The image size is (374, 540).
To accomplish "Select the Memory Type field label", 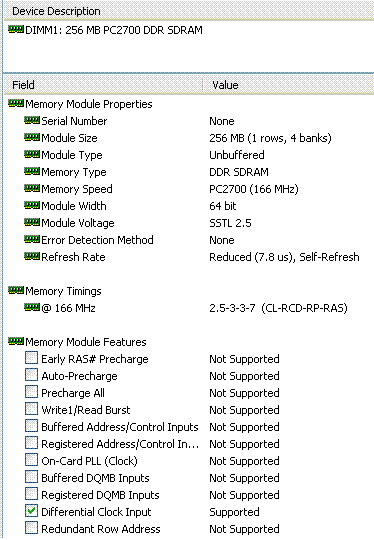I will (x=74, y=172).
